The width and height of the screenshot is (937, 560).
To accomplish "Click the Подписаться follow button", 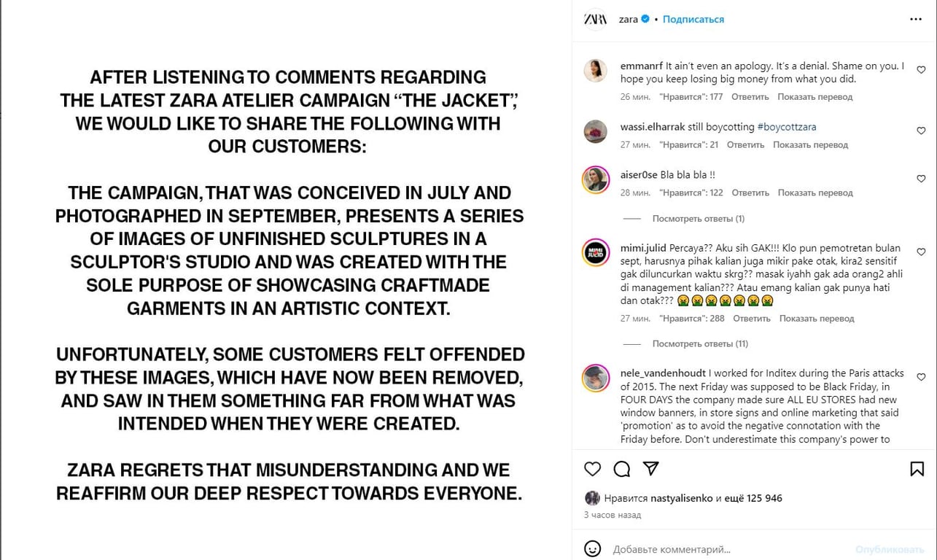I will (x=693, y=20).
